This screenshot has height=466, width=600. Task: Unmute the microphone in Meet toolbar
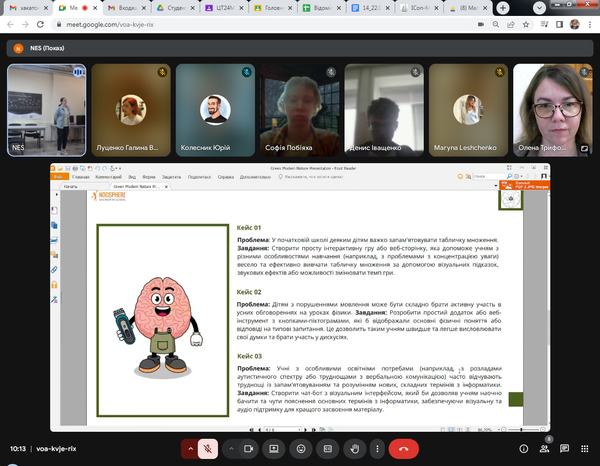click(209, 448)
